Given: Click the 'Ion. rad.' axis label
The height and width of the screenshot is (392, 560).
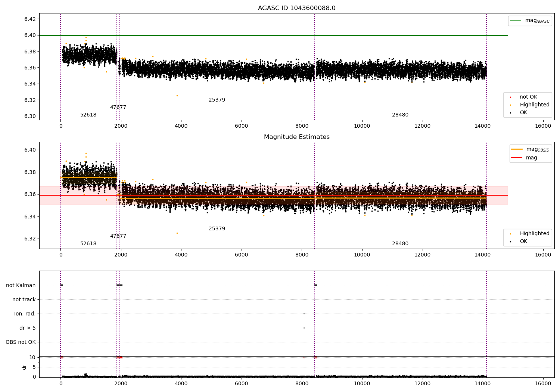Looking at the screenshot, I should tap(25, 314).
